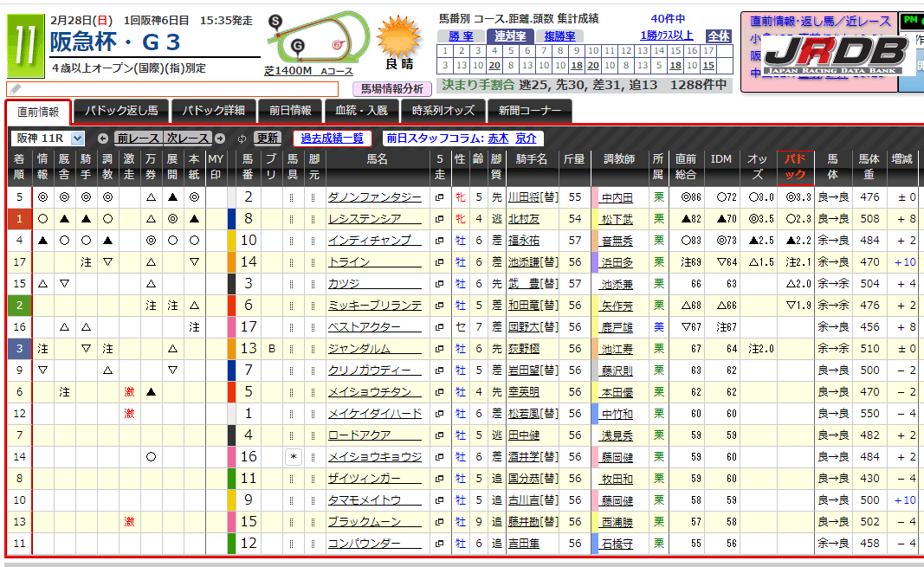Open 5走 popup icon for レシステンシア
The height and width of the screenshot is (567, 924).
coord(439,219)
